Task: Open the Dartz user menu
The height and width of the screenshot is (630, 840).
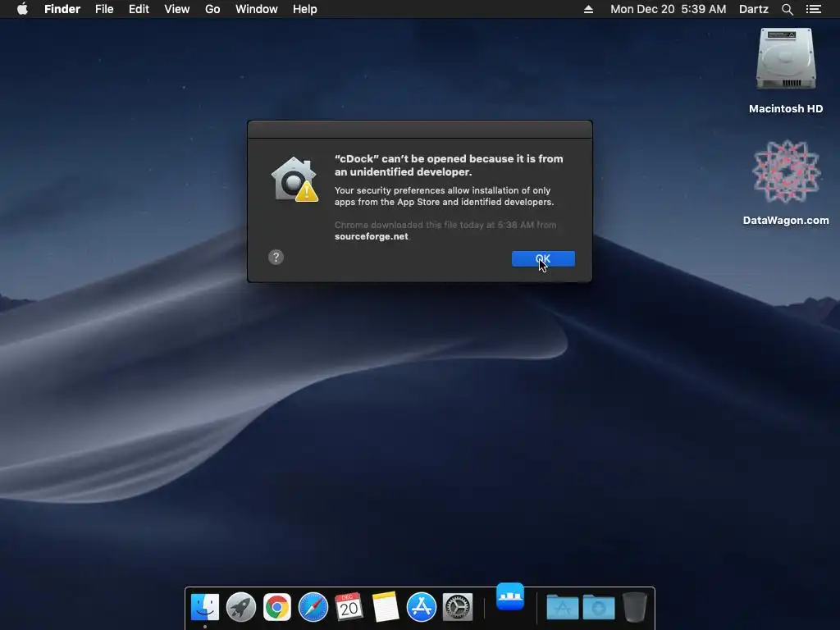Action: [753, 9]
